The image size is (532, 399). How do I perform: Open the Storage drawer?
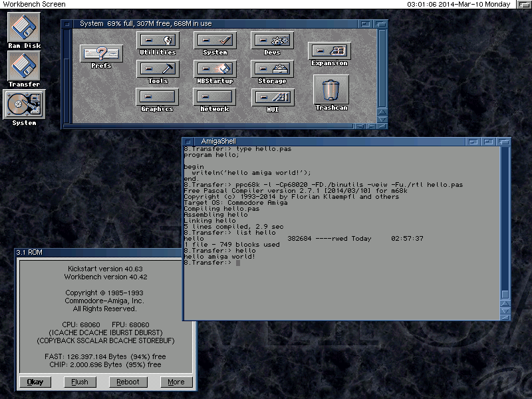(x=272, y=72)
